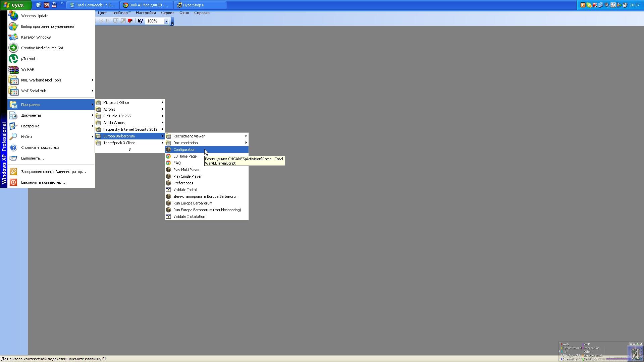
Task: Click the пуск Start button
Action: coord(16,5)
